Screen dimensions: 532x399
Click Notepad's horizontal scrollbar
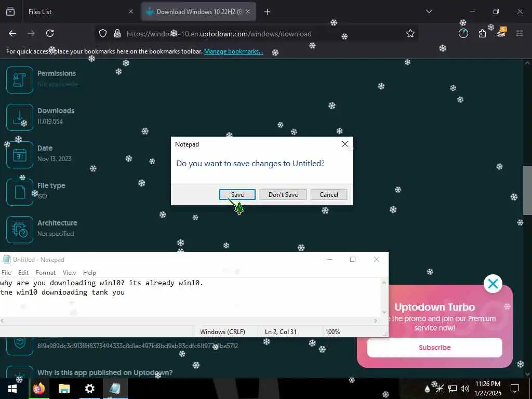point(189,321)
